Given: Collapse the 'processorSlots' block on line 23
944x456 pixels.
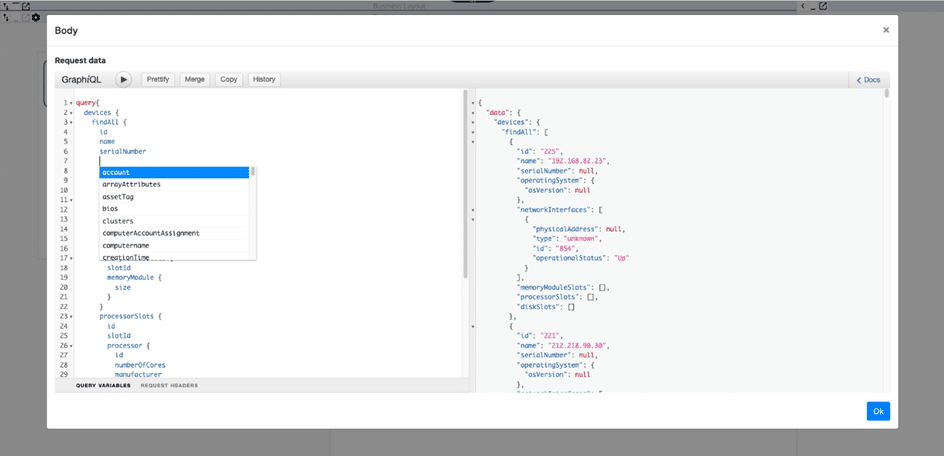Looking at the screenshot, I should point(71,316).
